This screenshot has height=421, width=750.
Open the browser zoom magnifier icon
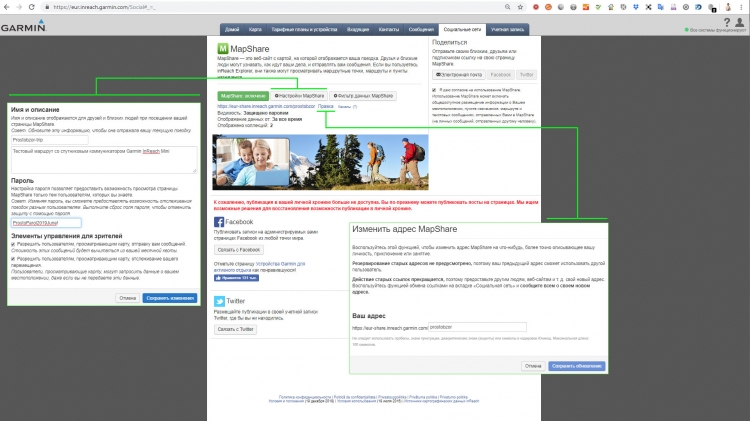point(507,7)
